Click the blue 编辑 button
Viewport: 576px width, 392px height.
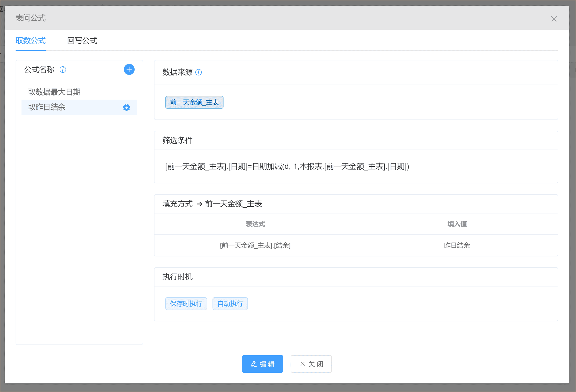[x=262, y=364]
